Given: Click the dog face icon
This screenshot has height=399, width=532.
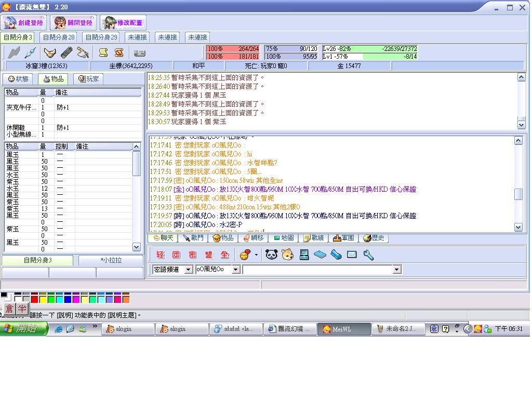Looking at the screenshot, I should (x=287, y=255).
